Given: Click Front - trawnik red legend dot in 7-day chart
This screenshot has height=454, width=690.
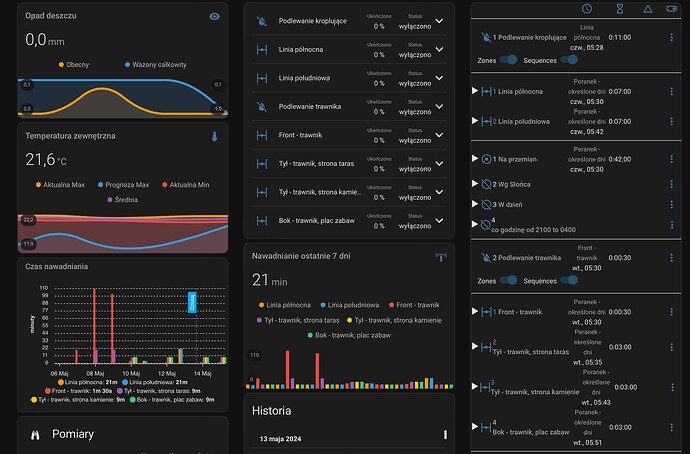Looking at the screenshot, I should tap(392, 305).
